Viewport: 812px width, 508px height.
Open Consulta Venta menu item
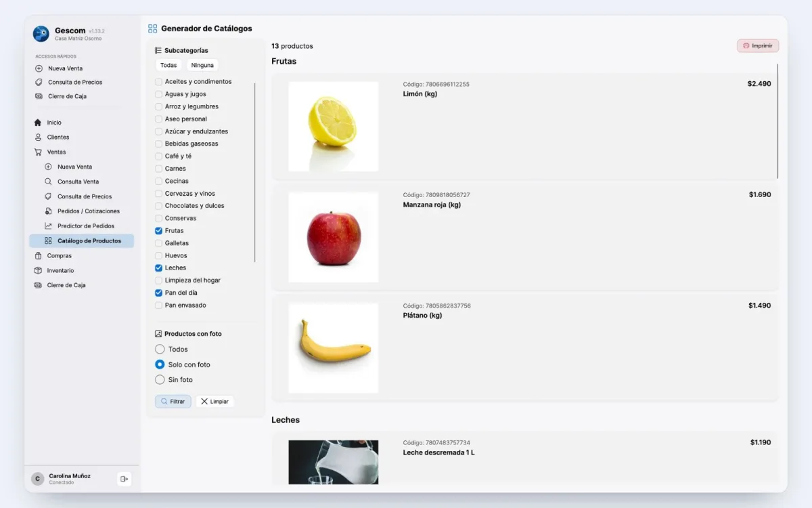tap(81, 182)
